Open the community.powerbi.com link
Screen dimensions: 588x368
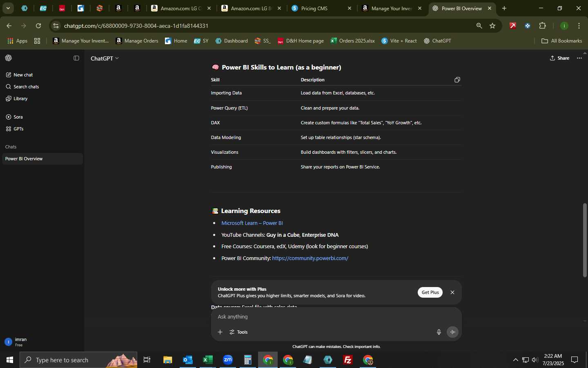tap(310, 258)
